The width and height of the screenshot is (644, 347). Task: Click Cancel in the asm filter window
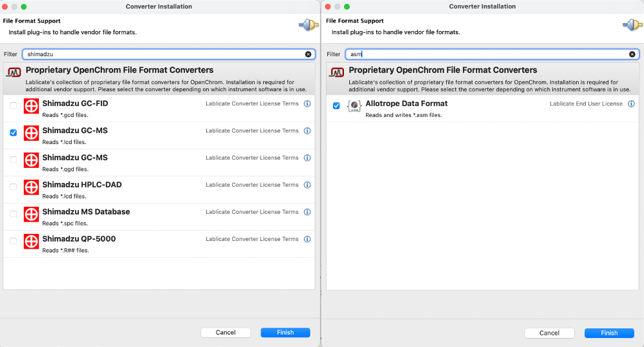[x=549, y=333]
